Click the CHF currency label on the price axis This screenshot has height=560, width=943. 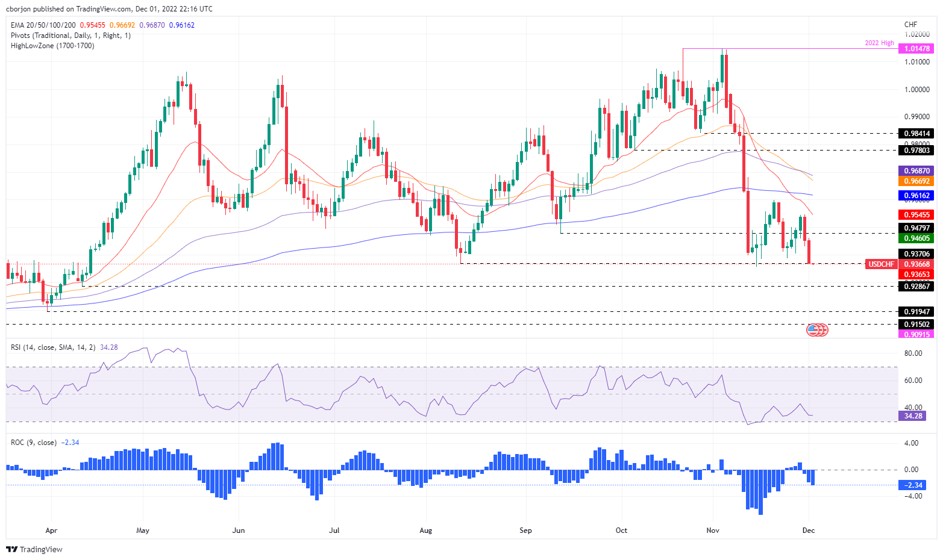click(x=910, y=25)
